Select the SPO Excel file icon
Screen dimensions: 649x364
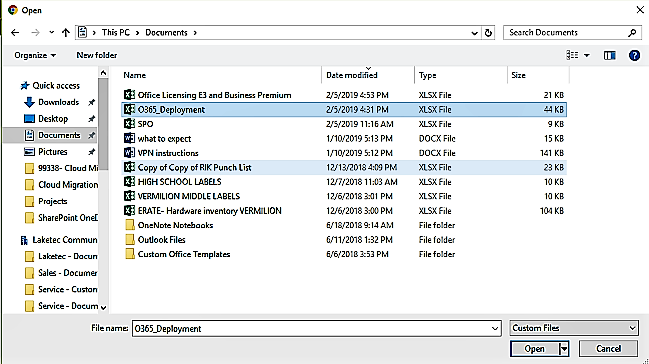pos(129,123)
